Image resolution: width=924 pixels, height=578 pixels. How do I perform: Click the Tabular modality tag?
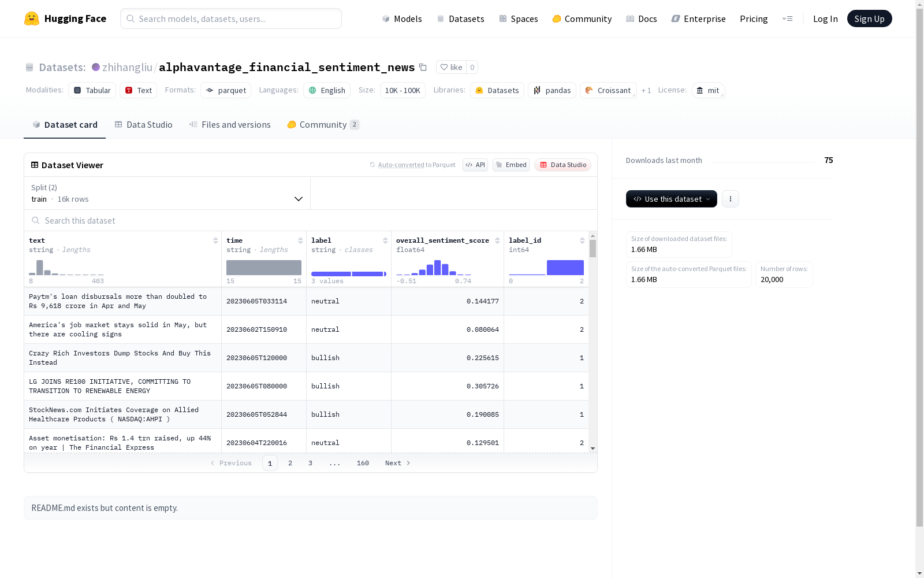pos(92,90)
